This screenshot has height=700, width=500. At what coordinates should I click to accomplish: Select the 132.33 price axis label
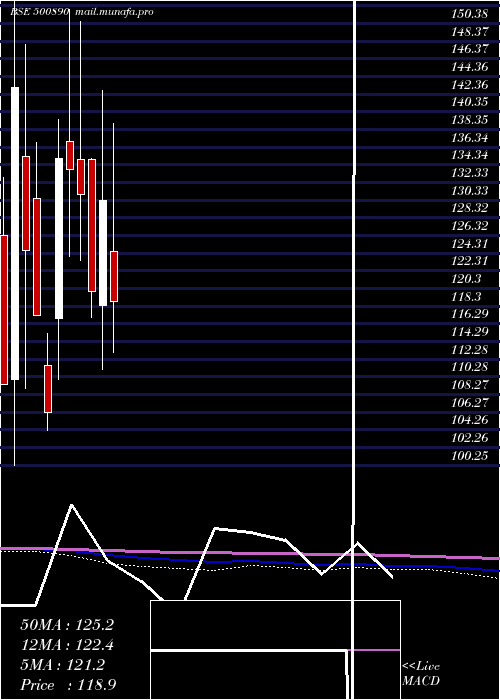click(470, 173)
